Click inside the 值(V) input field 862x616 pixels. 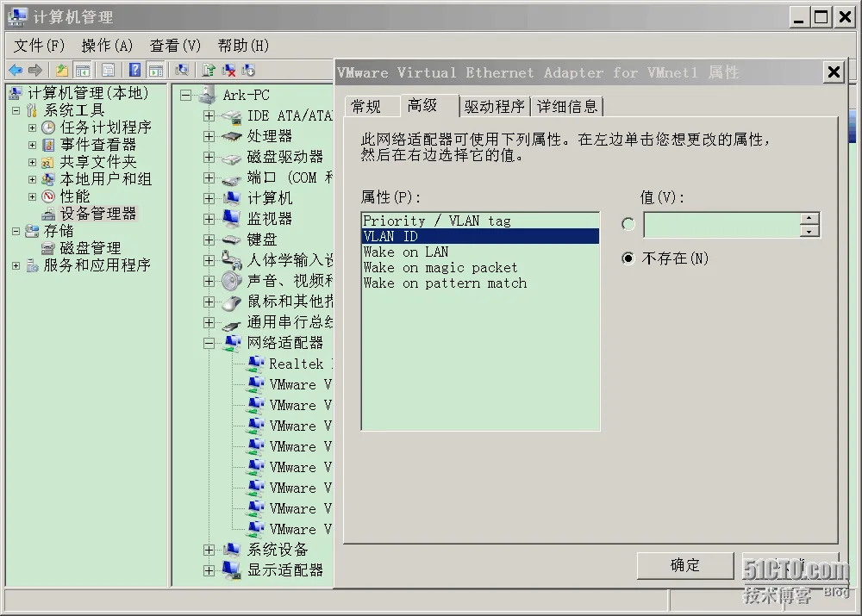click(x=721, y=225)
